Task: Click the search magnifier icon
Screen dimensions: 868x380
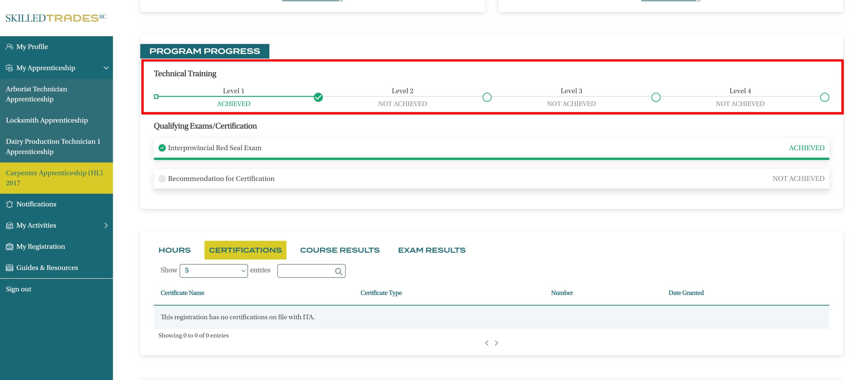Action: (x=338, y=271)
